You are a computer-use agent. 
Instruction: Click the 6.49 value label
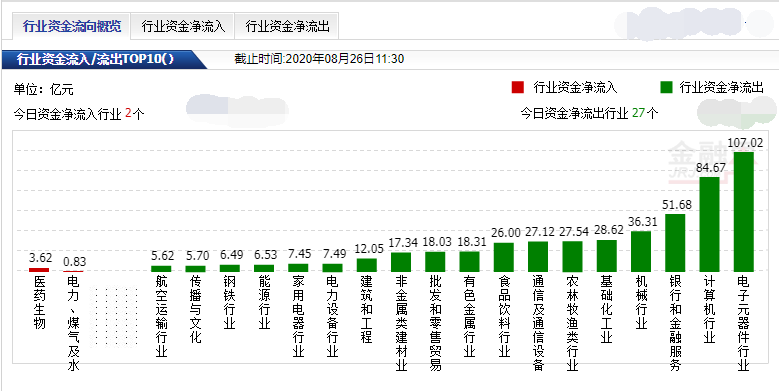pyautogui.click(x=231, y=255)
